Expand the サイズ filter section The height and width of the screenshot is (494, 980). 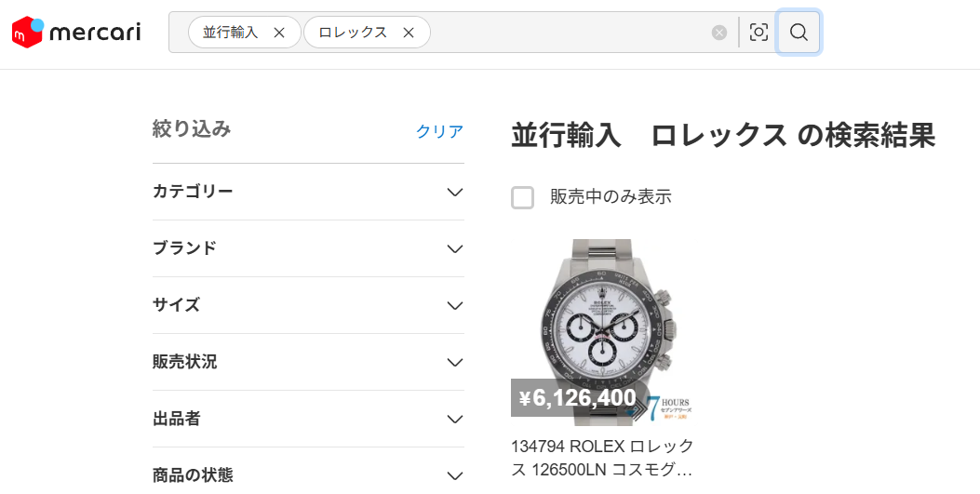click(x=454, y=305)
